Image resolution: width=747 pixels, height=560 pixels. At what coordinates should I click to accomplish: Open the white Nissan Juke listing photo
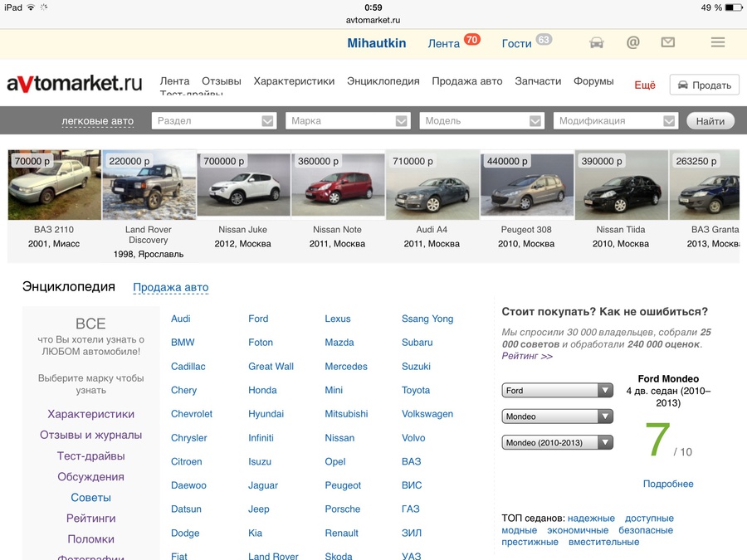click(243, 185)
